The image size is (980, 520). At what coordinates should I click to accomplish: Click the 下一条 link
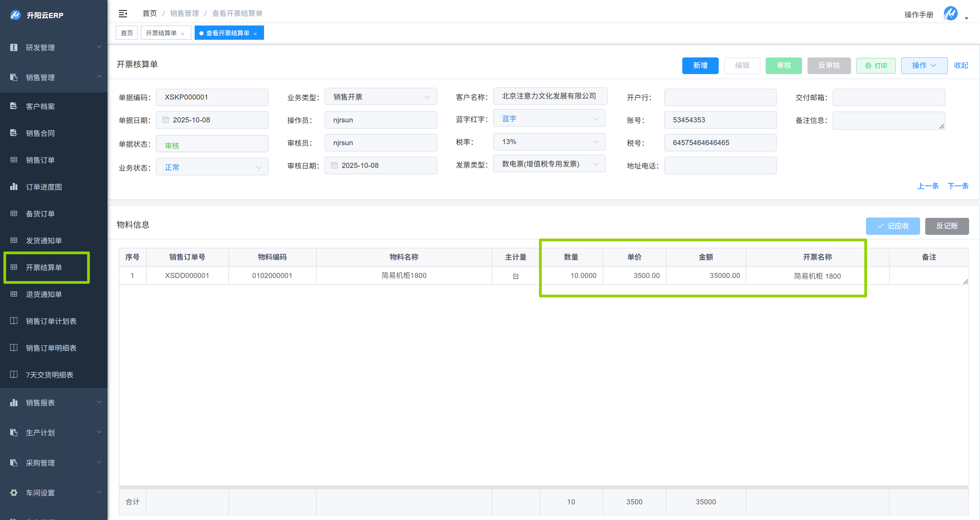958,186
